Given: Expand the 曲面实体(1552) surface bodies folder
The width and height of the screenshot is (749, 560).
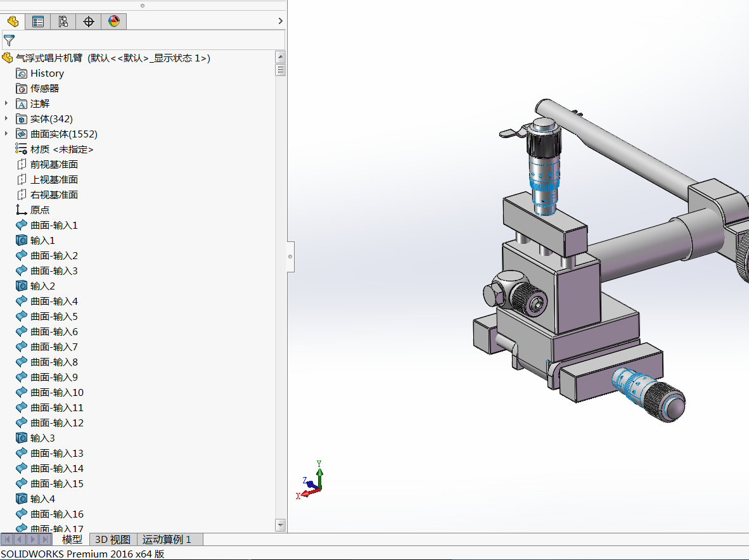Looking at the screenshot, I should [x=6, y=134].
